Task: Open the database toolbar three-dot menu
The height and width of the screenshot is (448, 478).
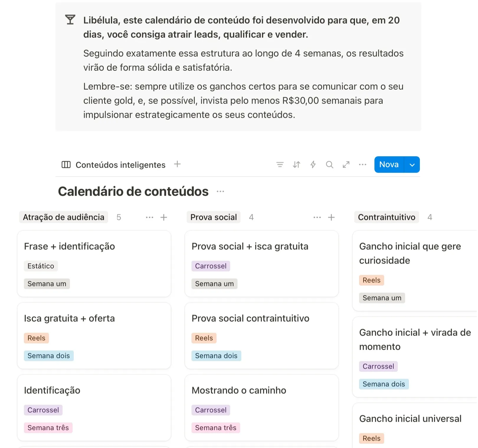Action: [x=362, y=165]
